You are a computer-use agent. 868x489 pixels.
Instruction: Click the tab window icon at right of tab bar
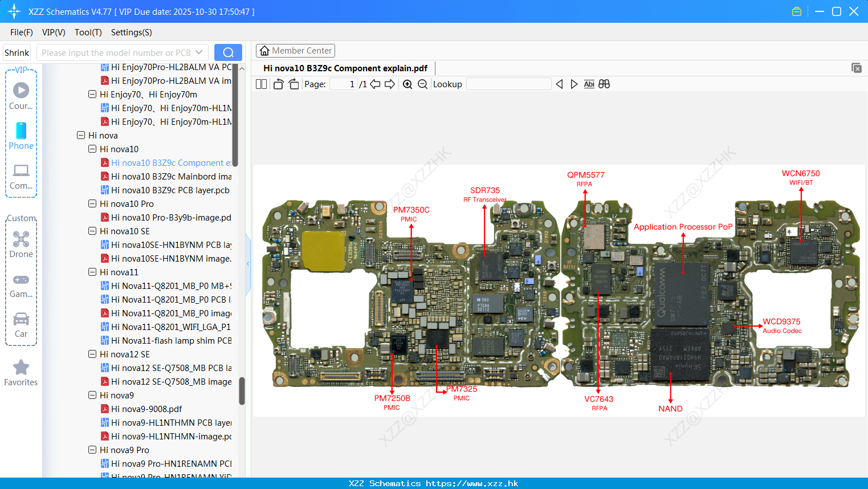pos(857,68)
